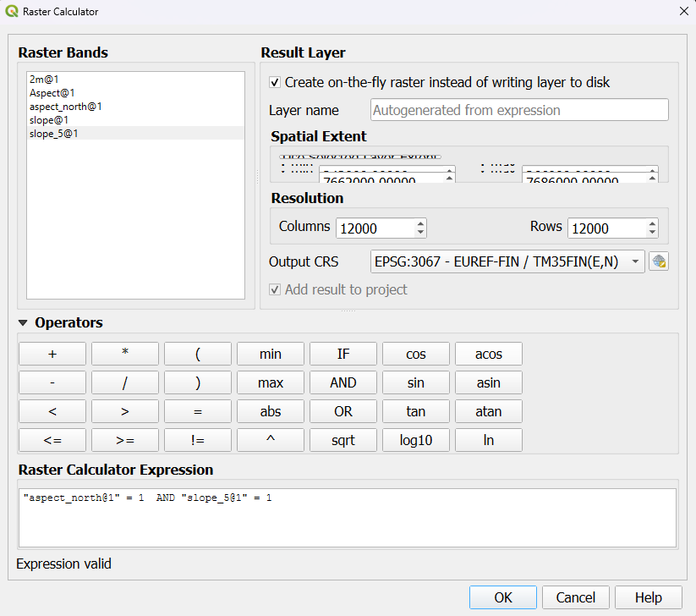Click in the Raster Calculator Expression box
696x616 pixels.
[348, 518]
